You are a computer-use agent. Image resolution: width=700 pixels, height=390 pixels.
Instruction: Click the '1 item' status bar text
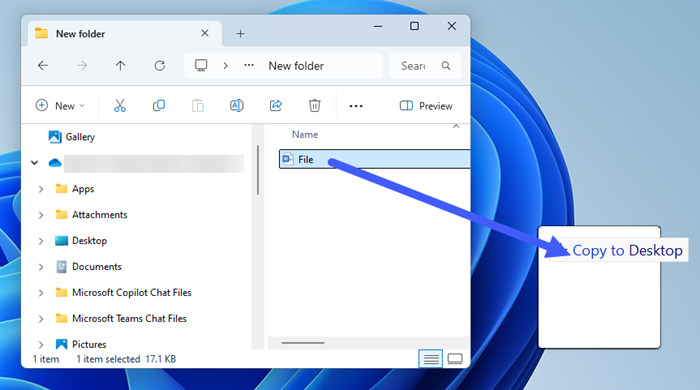click(x=46, y=359)
